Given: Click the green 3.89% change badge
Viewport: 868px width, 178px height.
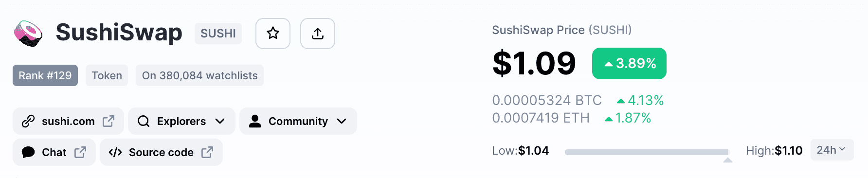Looking at the screenshot, I should pos(629,63).
